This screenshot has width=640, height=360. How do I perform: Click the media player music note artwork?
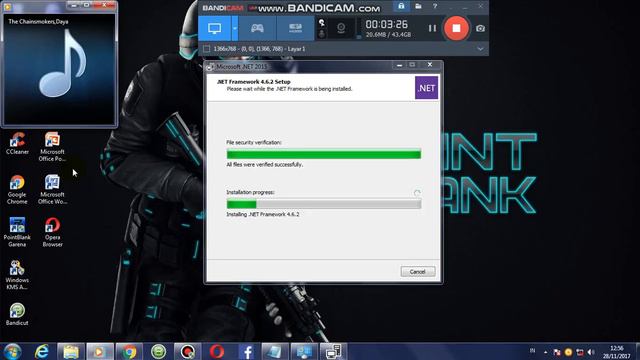(62, 64)
